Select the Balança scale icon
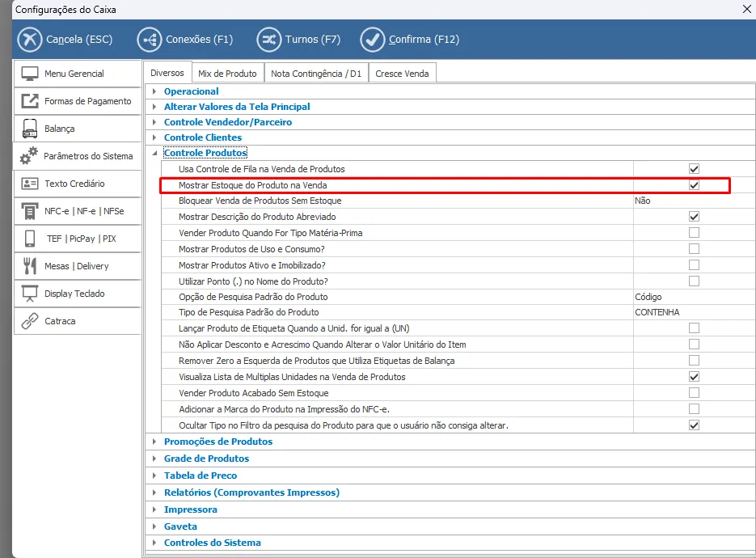This screenshot has height=558, width=756. 30,129
